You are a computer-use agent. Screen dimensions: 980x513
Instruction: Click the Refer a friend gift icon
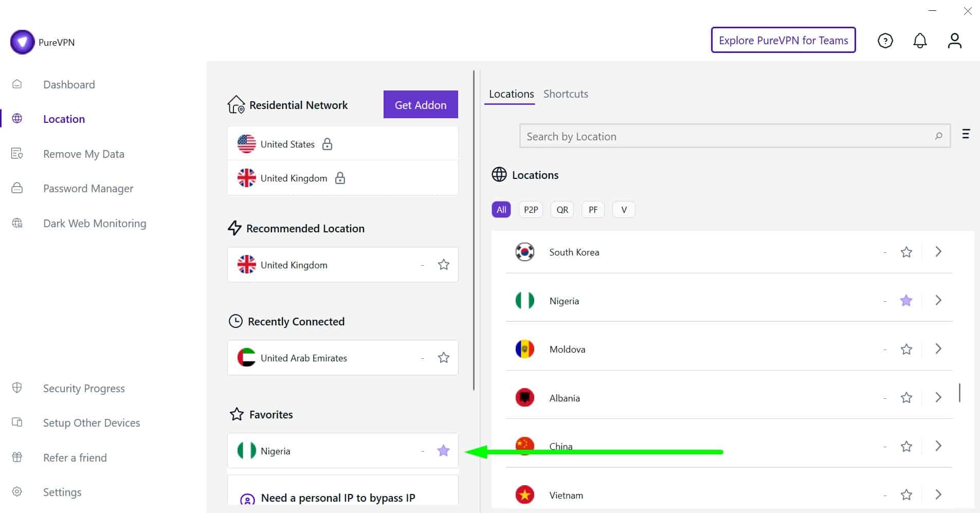[x=17, y=457]
